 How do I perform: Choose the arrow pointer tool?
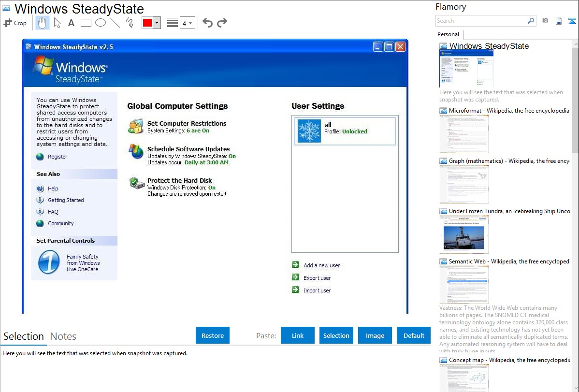click(57, 23)
